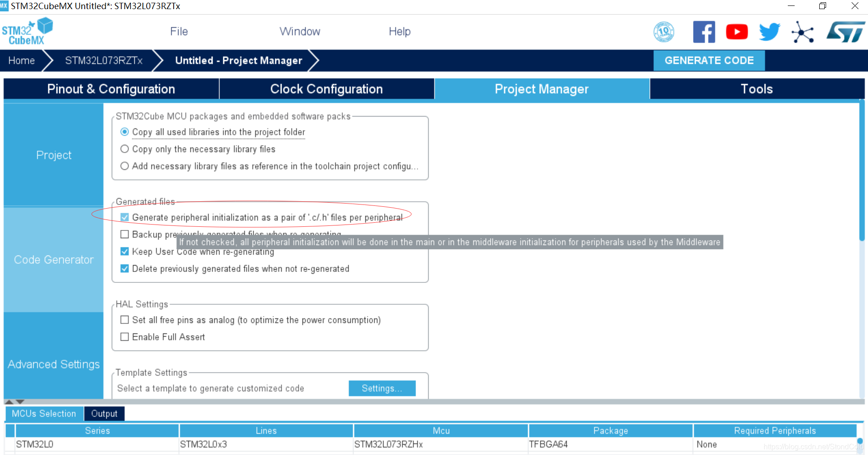
Task: Toggle Backup previously generated files checkbox
Action: (124, 234)
